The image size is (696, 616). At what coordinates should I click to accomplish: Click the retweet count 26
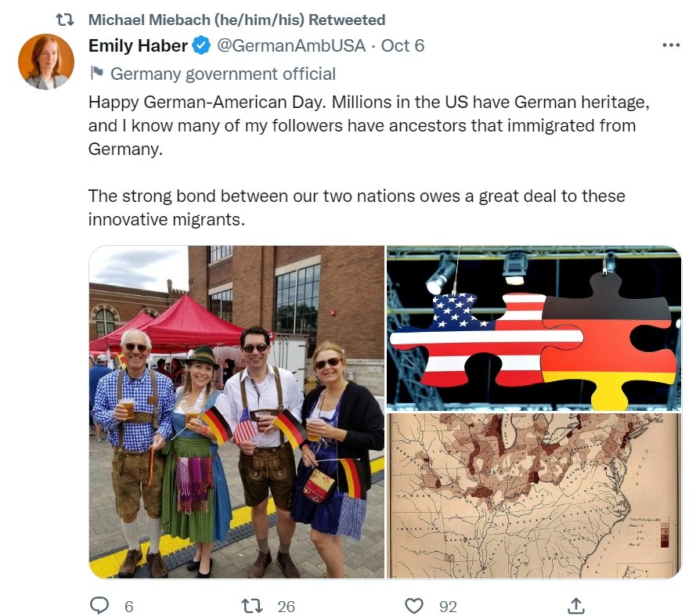pos(287,607)
